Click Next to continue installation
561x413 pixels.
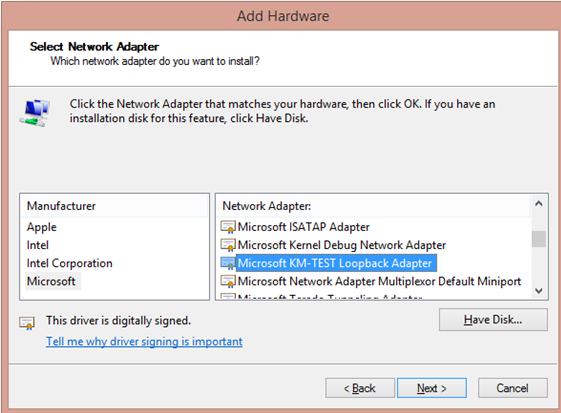coord(432,388)
